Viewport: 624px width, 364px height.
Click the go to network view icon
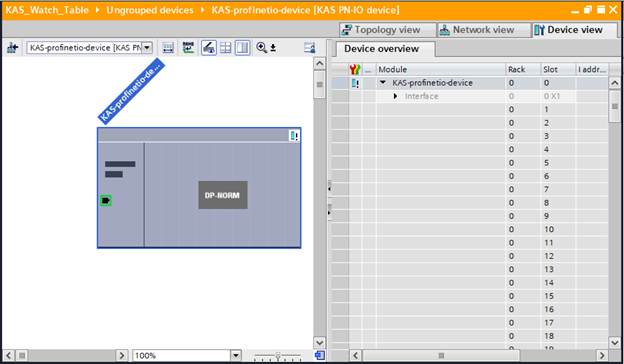click(12, 48)
